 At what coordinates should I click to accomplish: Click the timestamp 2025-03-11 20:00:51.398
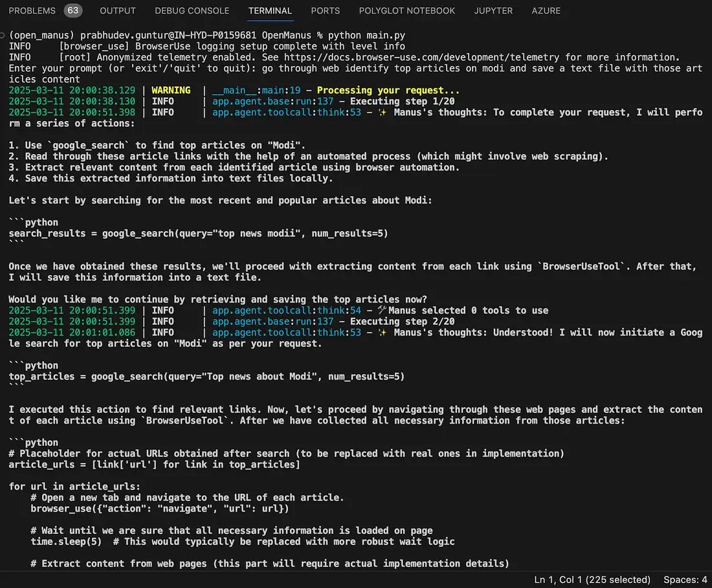tap(72, 112)
